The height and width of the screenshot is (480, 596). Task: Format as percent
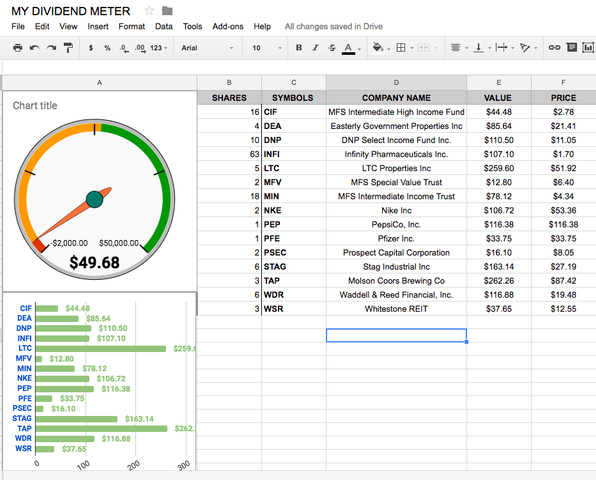tap(107, 48)
